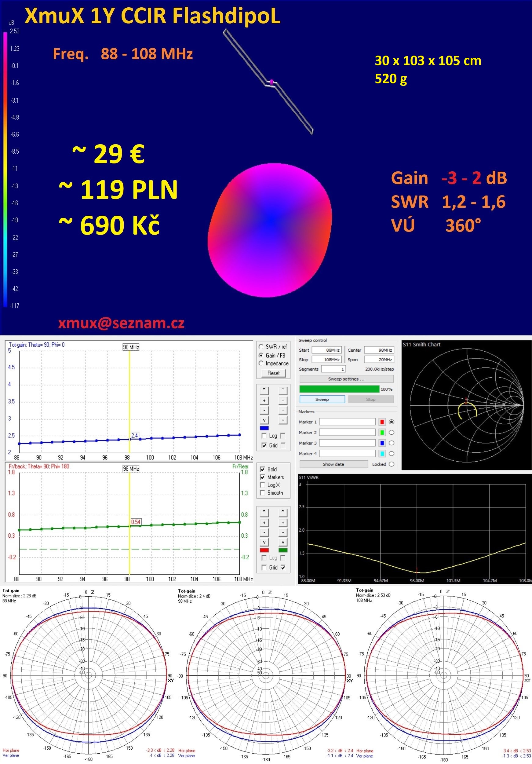Click the Stop frequency field 108MHz
532x764 pixels.
327,359
